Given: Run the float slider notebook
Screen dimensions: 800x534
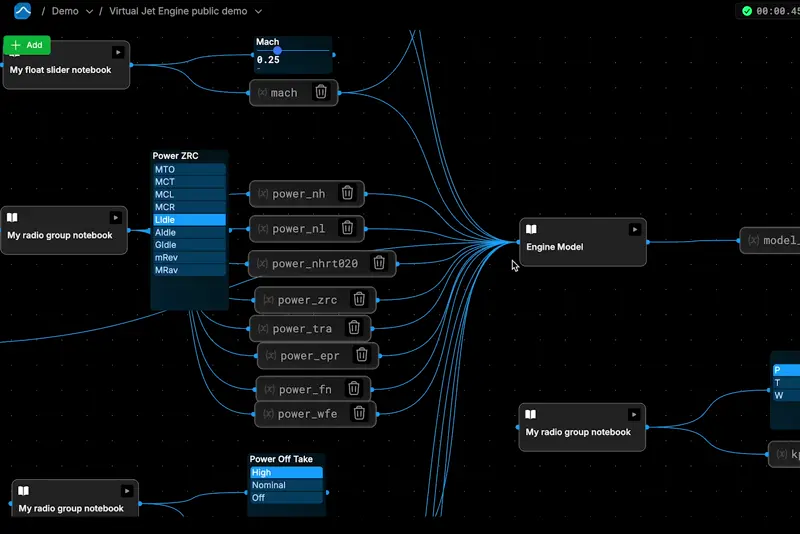Looking at the screenshot, I should [118, 52].
